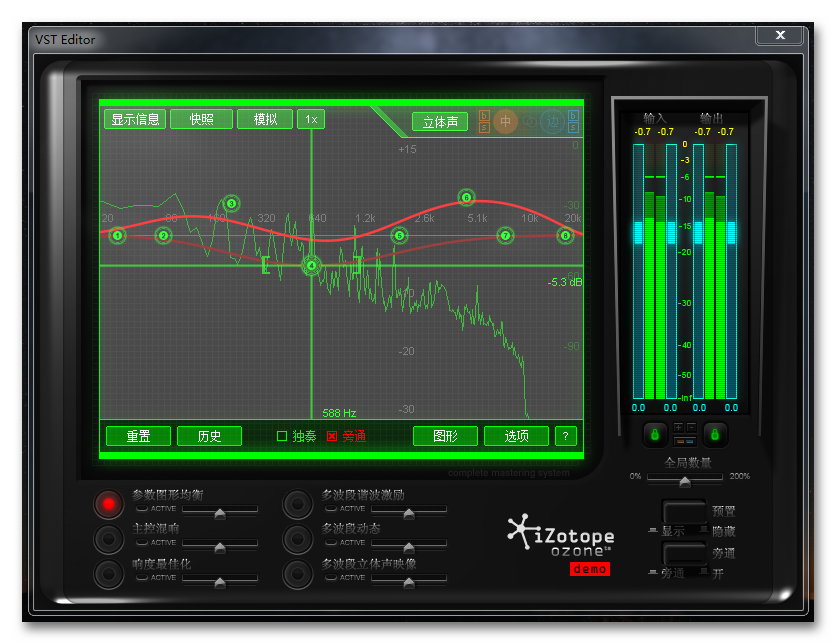The height and width of the screenshot is (644, 836).
Task: Toggle the blue s solo for side
Action: point(573,127)
